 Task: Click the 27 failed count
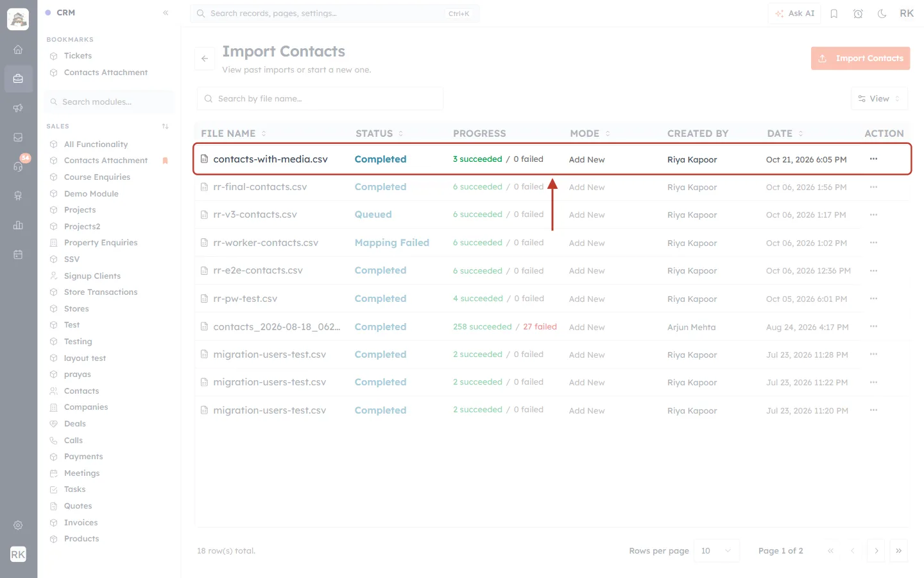tap(540, 327)
